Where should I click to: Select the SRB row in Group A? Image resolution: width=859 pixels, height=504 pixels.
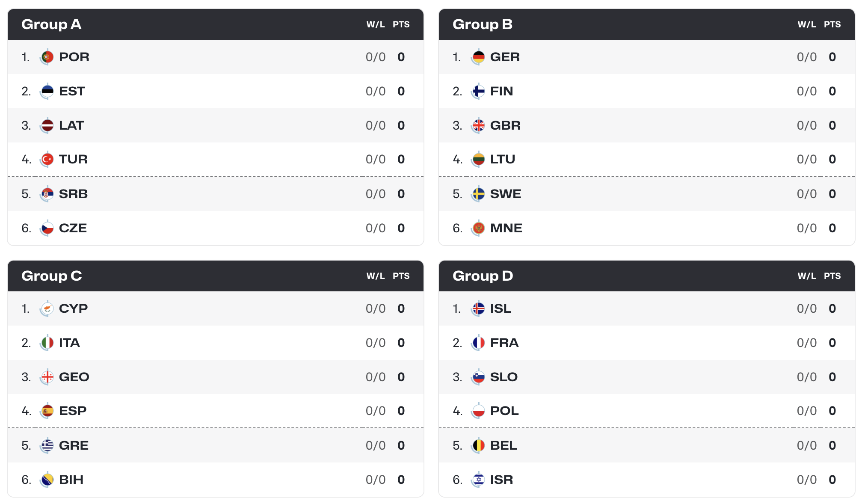[216, 194]
